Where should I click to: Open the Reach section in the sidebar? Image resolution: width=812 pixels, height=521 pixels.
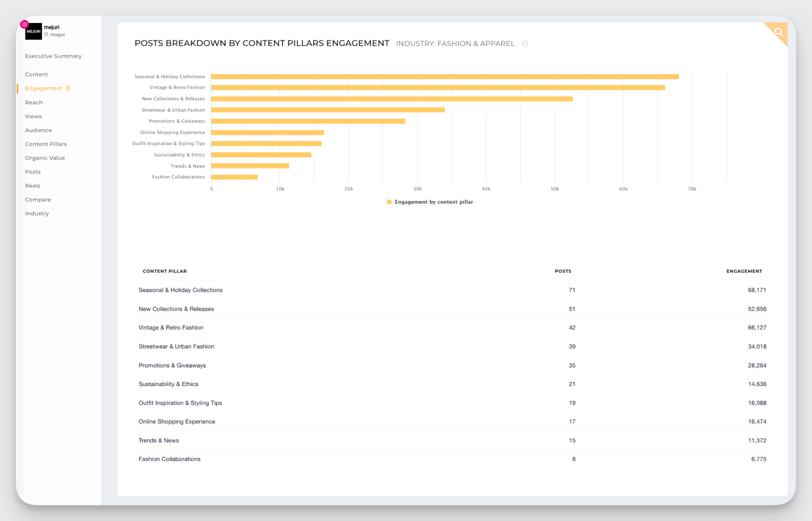[34, 102]
